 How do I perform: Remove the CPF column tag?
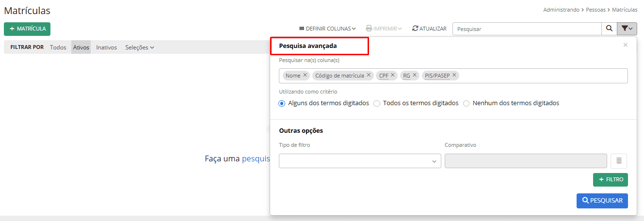point(393,75)
